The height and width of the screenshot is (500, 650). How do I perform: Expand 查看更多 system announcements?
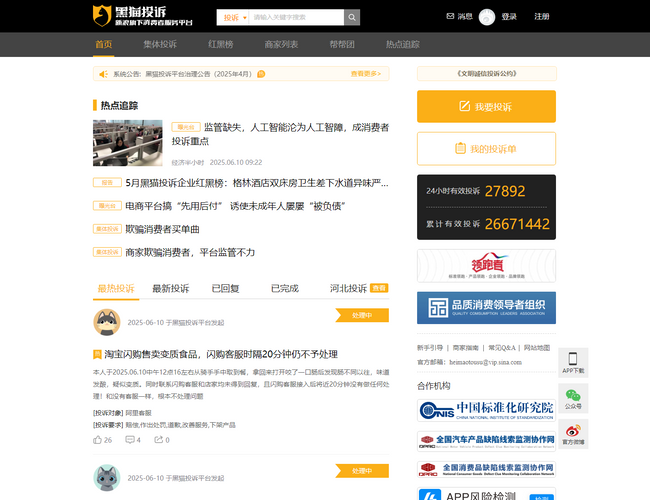click(366, 73)
